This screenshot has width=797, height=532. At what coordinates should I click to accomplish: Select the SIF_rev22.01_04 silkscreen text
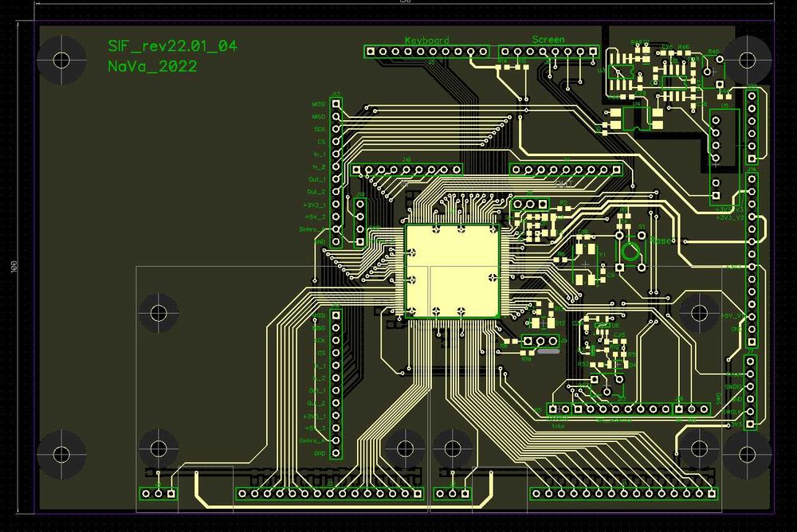tap(172, 46)
